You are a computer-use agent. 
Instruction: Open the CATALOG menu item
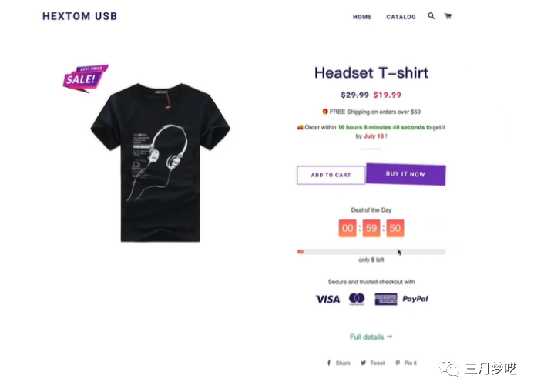pyautogui.click(x=401, y=17)
